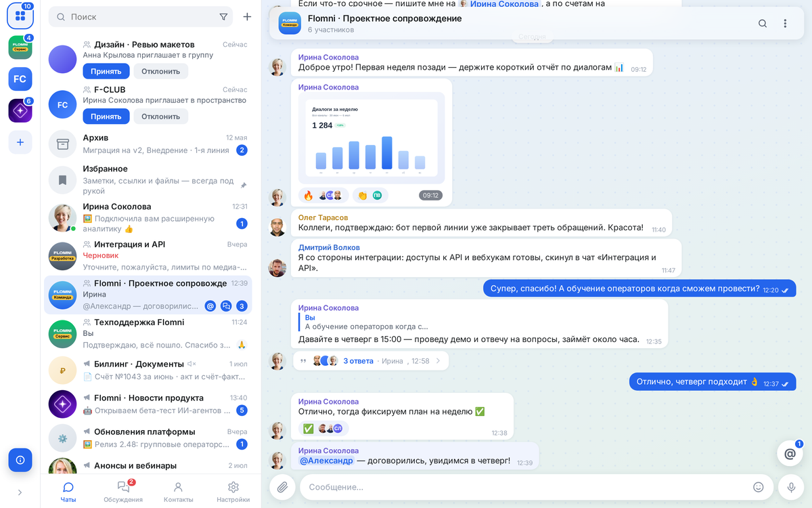The height and width of the screenshot is (508, 812).
Task: Click the Биллинг · Документы ruble avatar
Action: (x=62, y=371)
